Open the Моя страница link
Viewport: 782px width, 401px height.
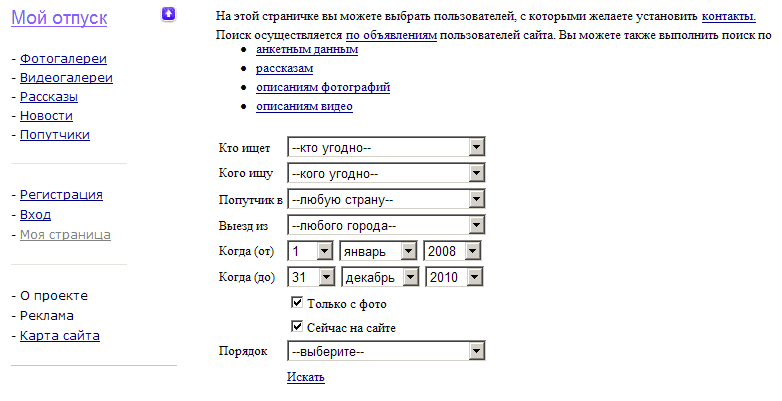pyautogui.click(x=65, y=234)
